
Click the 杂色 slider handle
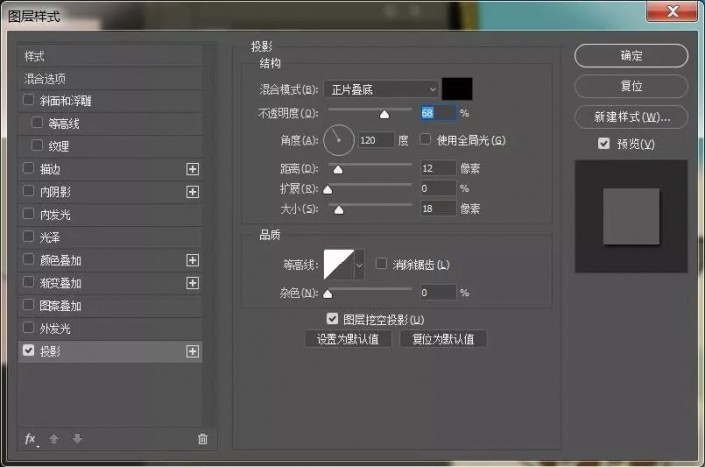[328, 294]
